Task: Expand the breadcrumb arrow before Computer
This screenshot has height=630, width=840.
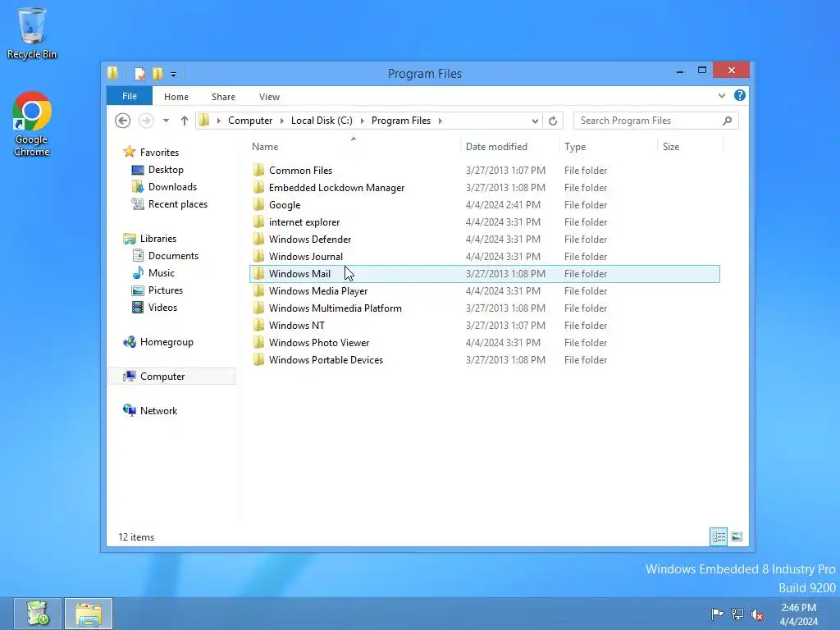Action: tap(218, 121)
